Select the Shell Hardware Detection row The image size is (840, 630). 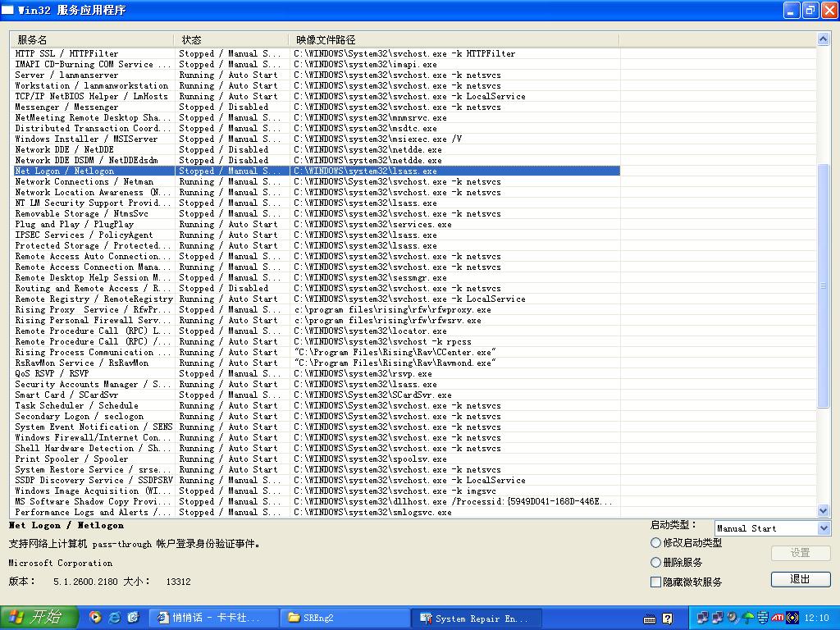(316, 449)
